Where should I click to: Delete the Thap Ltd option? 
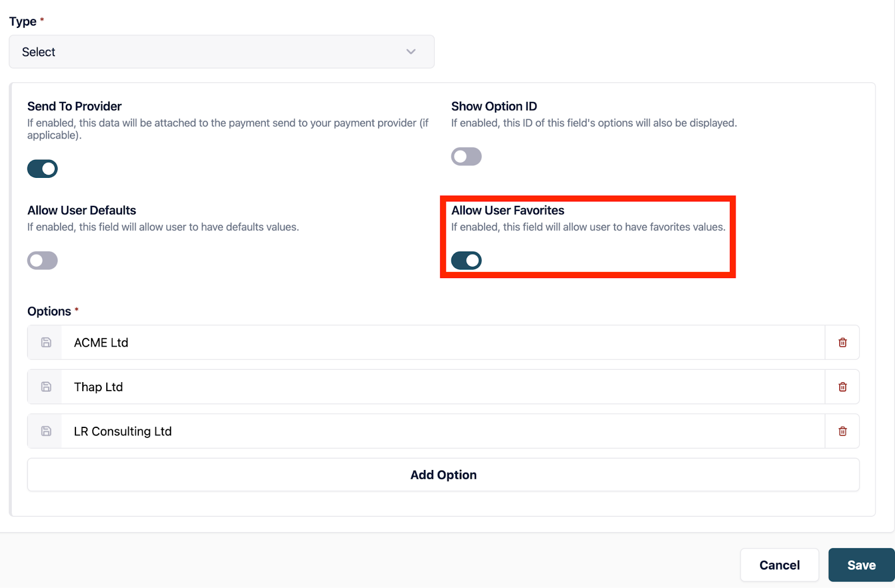point(842,387)
